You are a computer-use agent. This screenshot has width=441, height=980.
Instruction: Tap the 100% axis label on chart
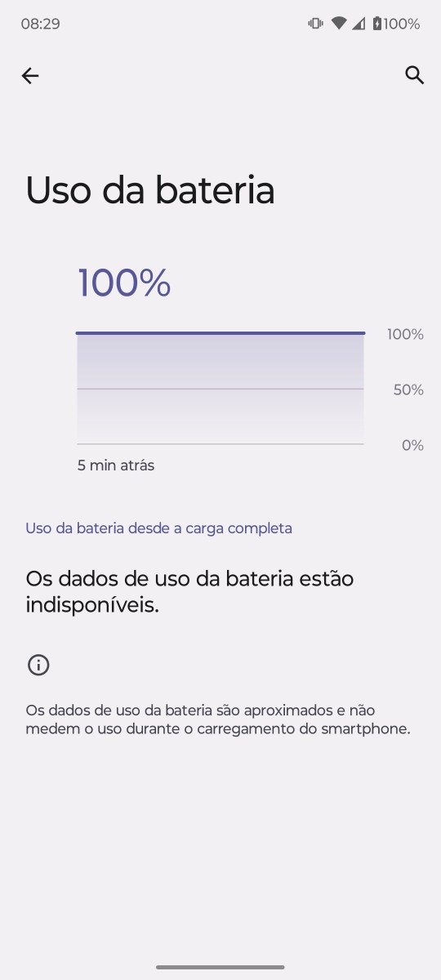(x=406, y=334)
